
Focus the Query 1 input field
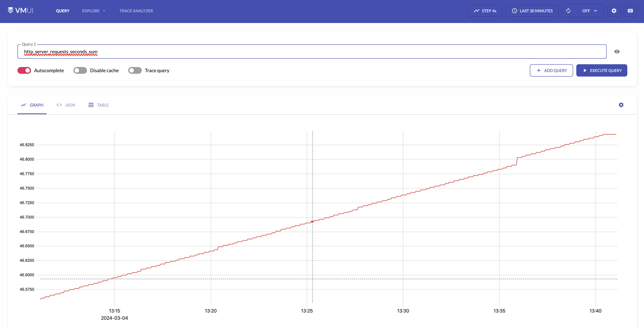312,52
